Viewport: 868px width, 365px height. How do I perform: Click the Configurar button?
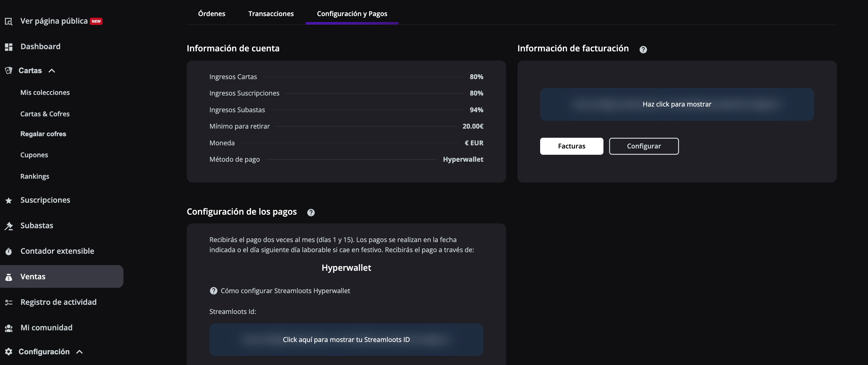(x=643, y=146)
